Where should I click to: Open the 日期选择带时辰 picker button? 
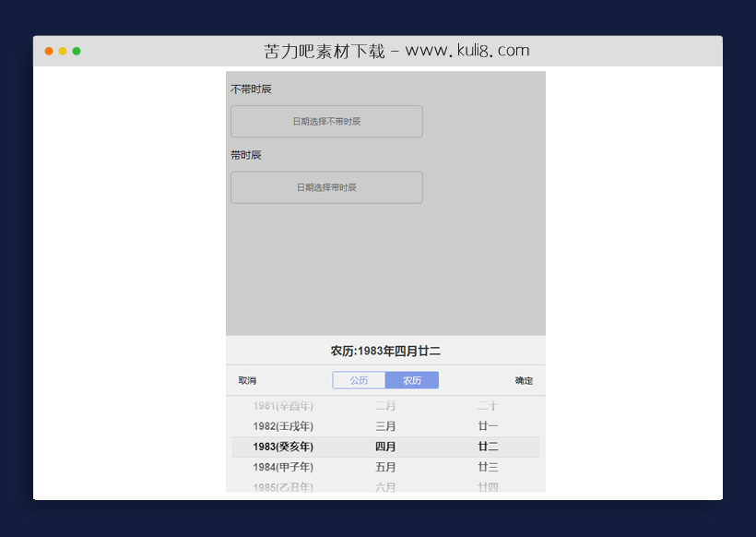coord(325,187)
